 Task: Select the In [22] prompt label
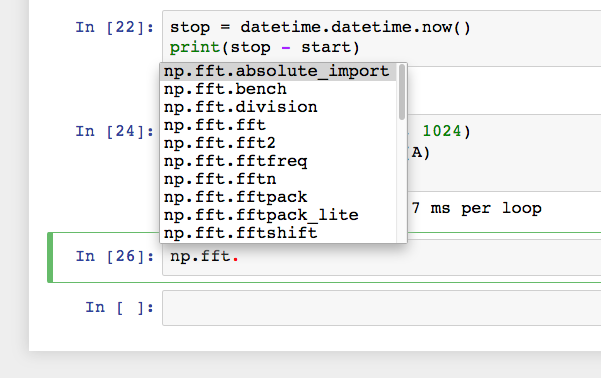pyautogui.click(x=115, y=28)
